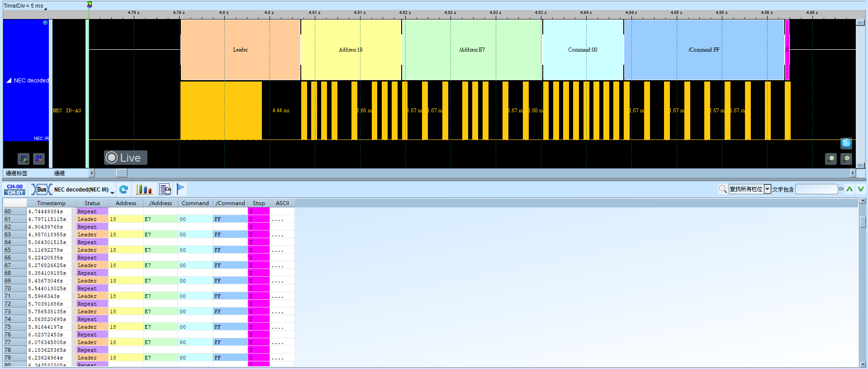Toggle the Live capture button
Screen dimensions: 868x369
pyautogui.click(x=126, y=158)
